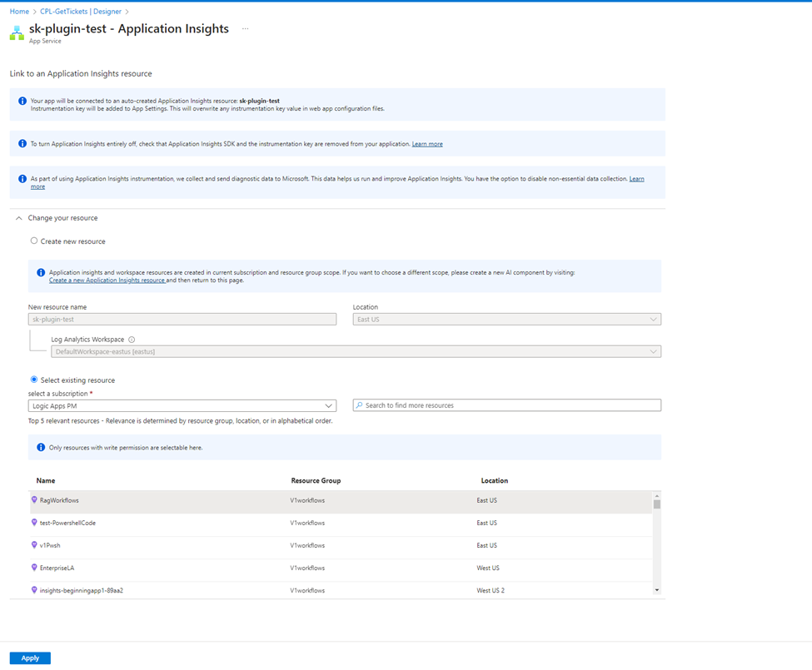The image size is (812, 670).
Task: Open the Location dropdown showing East US
Action: coord(506,320)
